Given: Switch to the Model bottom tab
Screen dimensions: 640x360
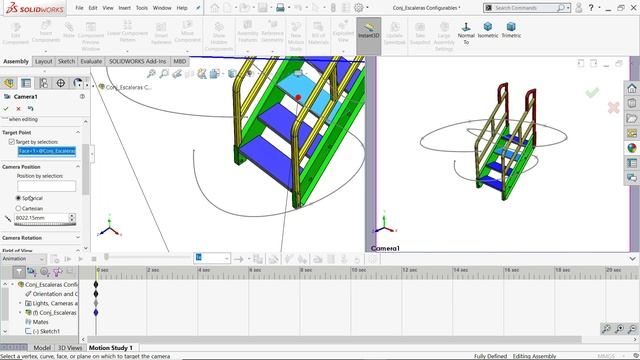Looking at the screenshot, I should (42, 348).
